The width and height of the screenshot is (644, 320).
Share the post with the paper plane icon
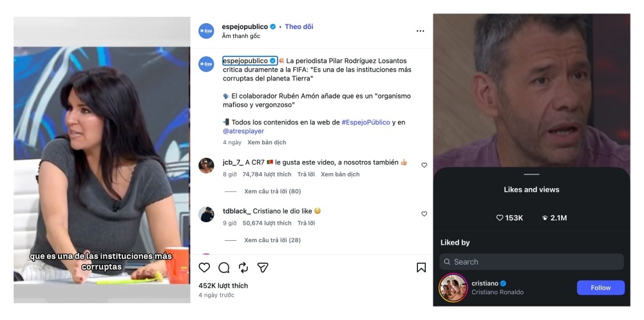click(x=263, y=268)
